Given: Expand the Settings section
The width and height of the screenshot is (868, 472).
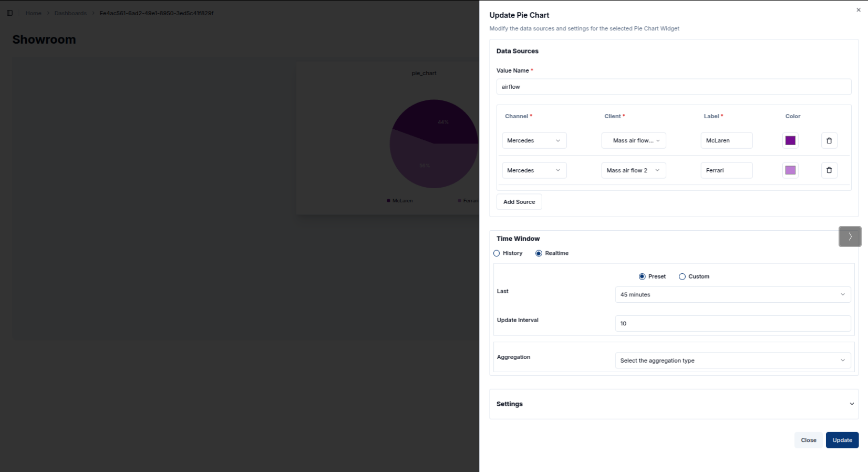Looking at the screenshot, I should pyautogui.click(x=674, y=404).
